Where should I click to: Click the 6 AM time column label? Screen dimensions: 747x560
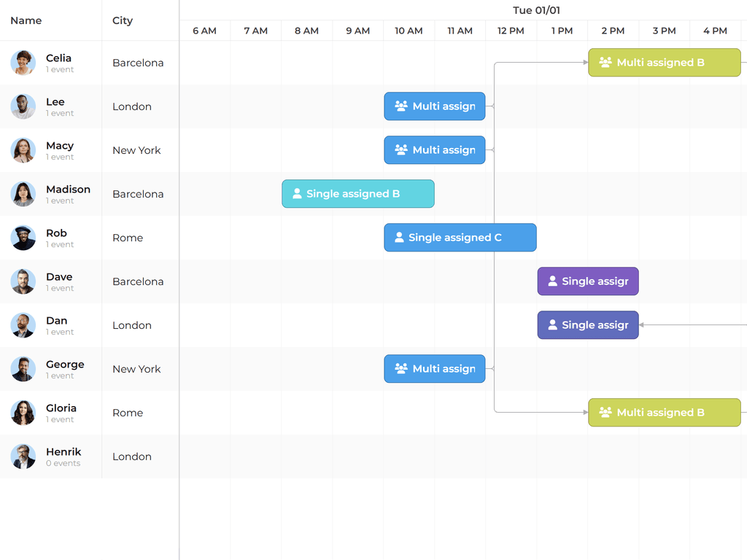coord(204,31)
